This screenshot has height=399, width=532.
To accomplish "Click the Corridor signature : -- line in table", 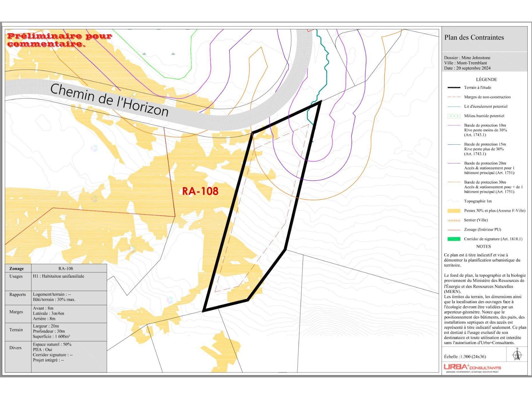I will 53,355.
